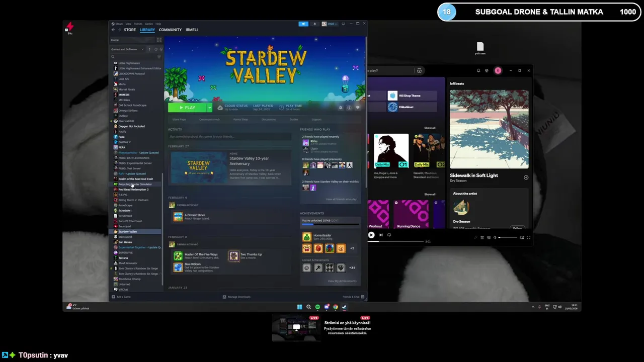
Task: Click the Steam Big Picture mode icon
Action: (x=343, y=24)
